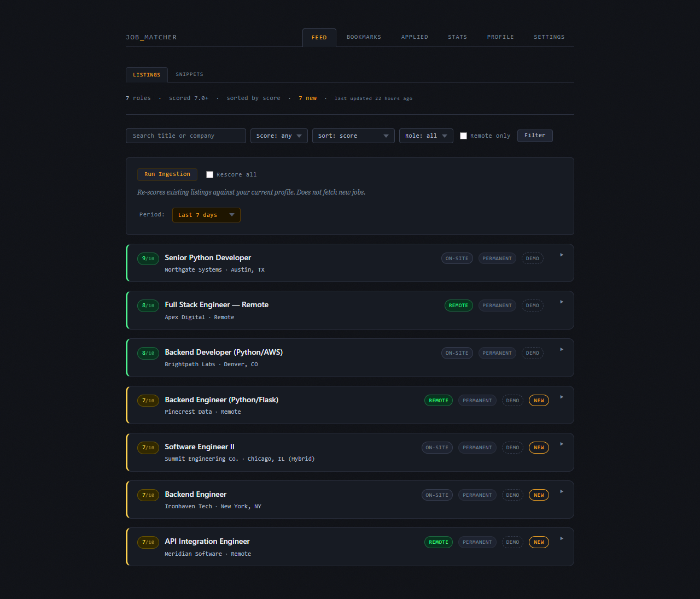
Task: Open the Score filter dropdown
Action: coord(279,136)
